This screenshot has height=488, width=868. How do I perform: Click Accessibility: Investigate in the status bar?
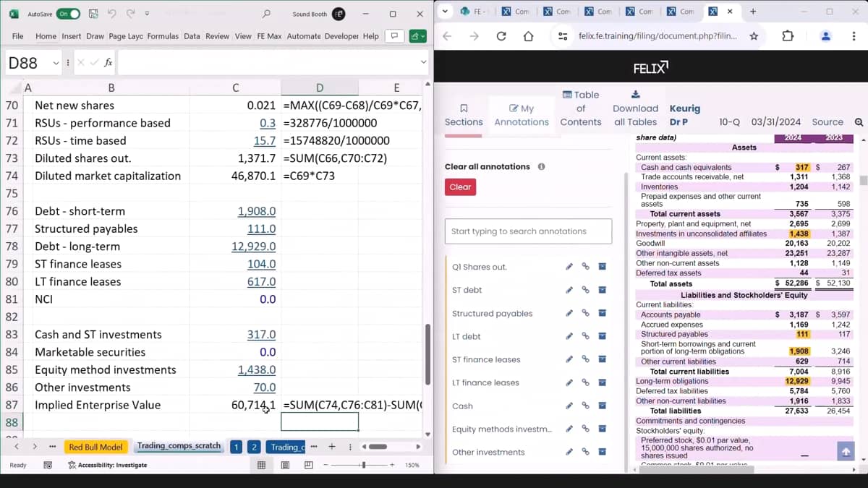[x=107, y=465]
